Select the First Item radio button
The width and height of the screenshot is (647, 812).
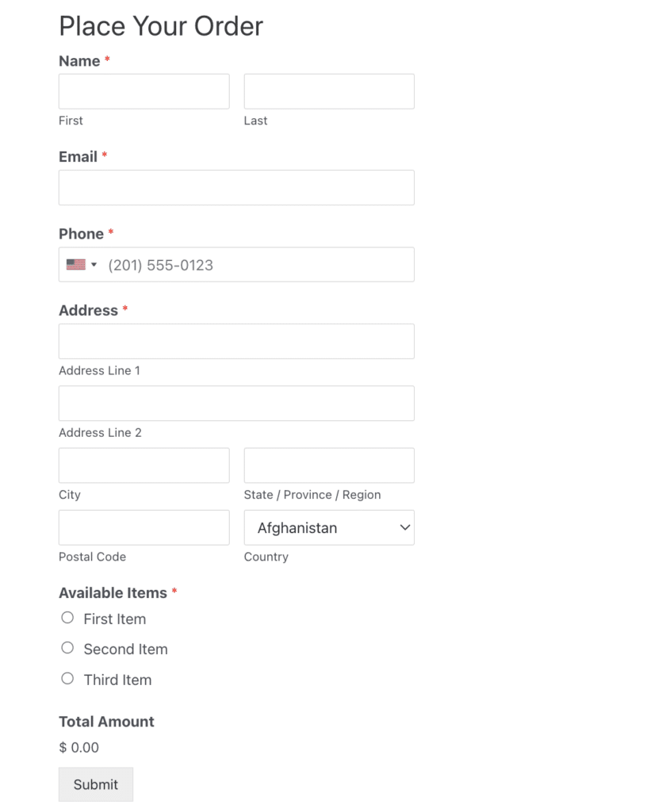(x=67, y=617)
